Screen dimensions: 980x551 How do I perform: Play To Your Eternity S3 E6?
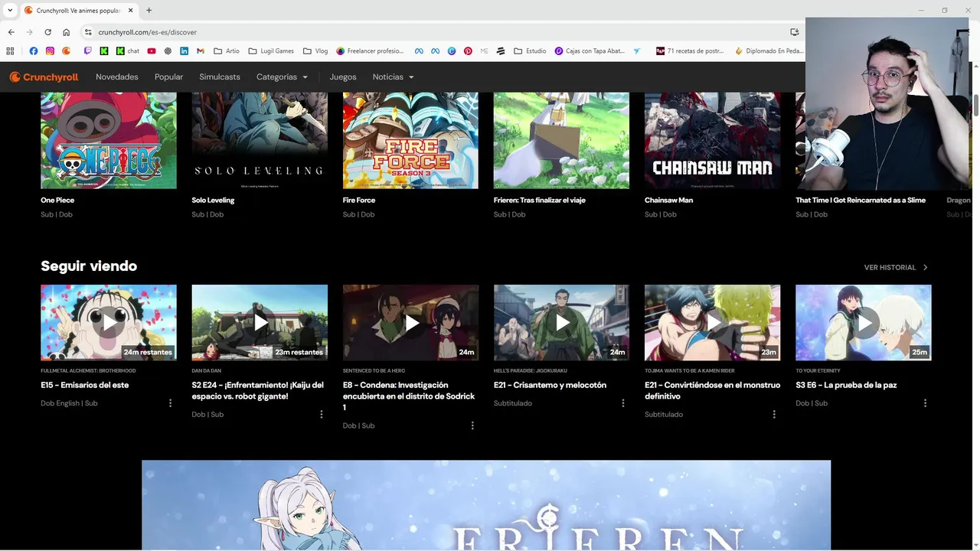[864, 322]
